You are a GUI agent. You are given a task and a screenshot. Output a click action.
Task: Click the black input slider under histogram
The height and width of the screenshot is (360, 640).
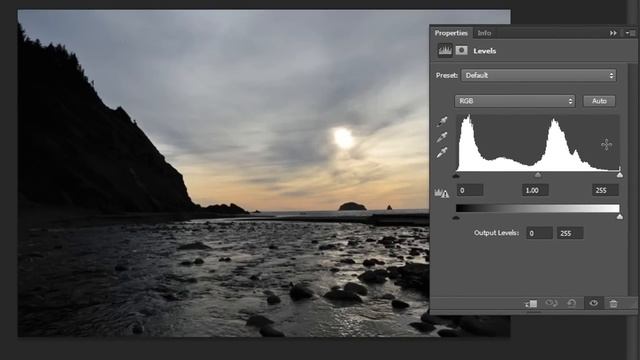click(x=456, y=176)
